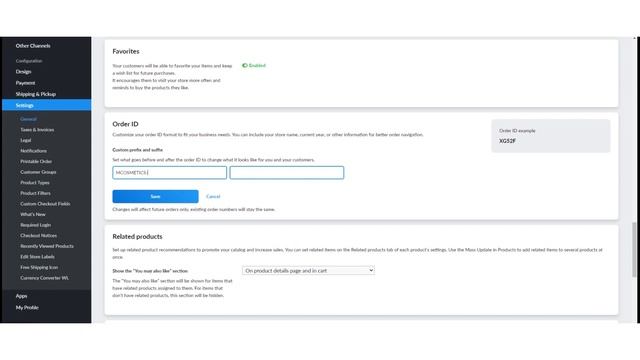Open Other Channels in sidebar
The image size is (640, 360).
pos(33,46)
